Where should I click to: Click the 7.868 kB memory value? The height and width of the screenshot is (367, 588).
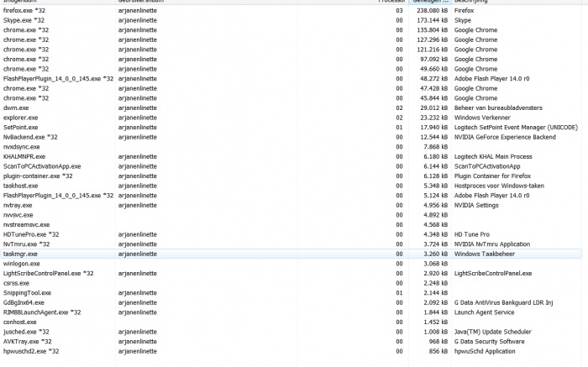click(435, 147)
